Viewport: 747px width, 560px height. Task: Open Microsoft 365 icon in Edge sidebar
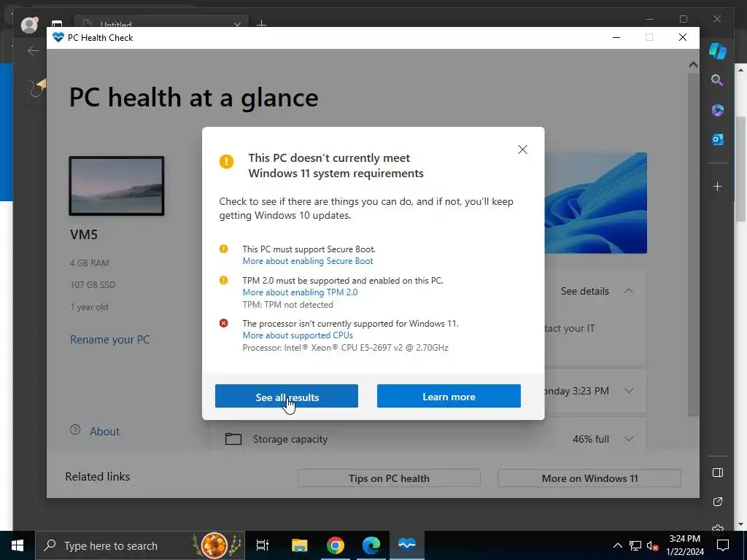(x=718, y=110)
